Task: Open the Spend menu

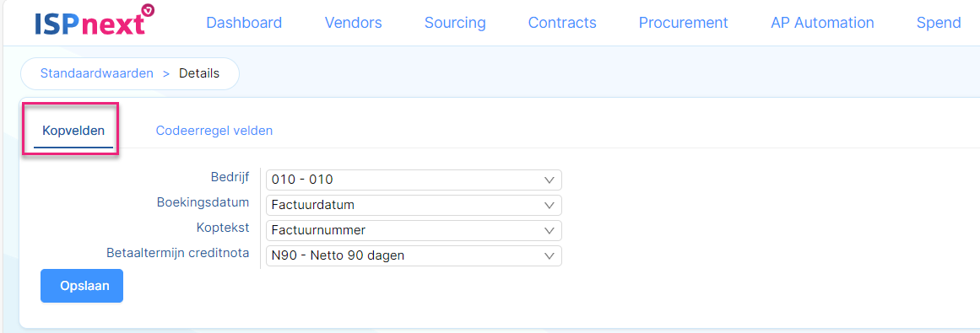Action: (938, 23)
